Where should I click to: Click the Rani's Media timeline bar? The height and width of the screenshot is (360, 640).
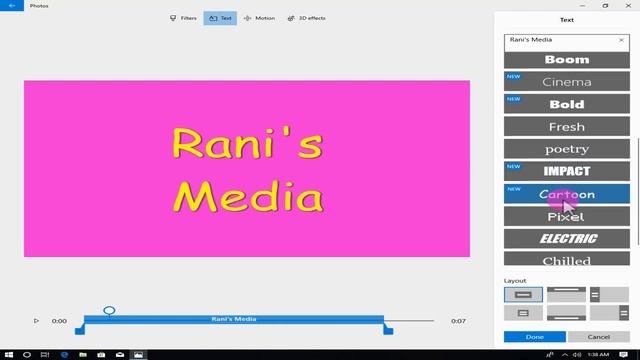point(233,319)
